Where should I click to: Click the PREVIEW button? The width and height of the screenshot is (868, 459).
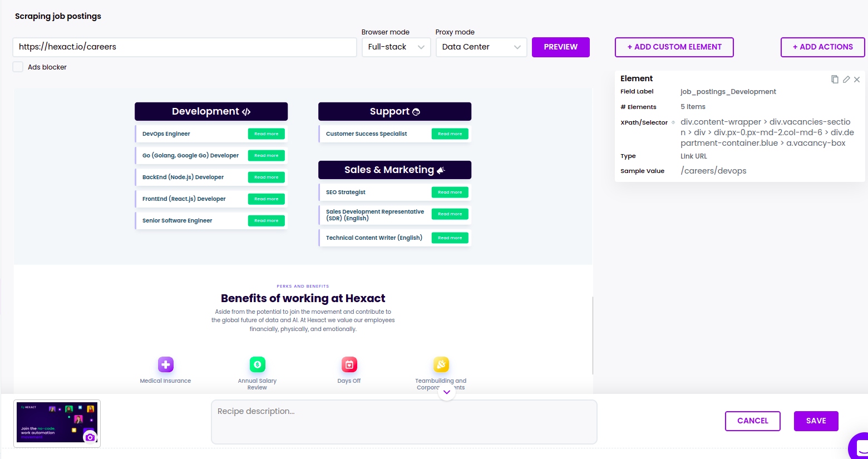[560, 47]
